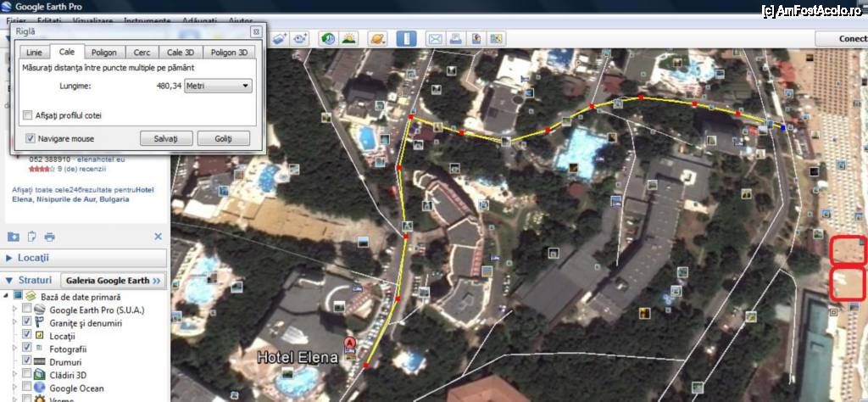The image size is (868, 402).
Task: Click the copy clipboard icon below search results
Action: (31, 237)
